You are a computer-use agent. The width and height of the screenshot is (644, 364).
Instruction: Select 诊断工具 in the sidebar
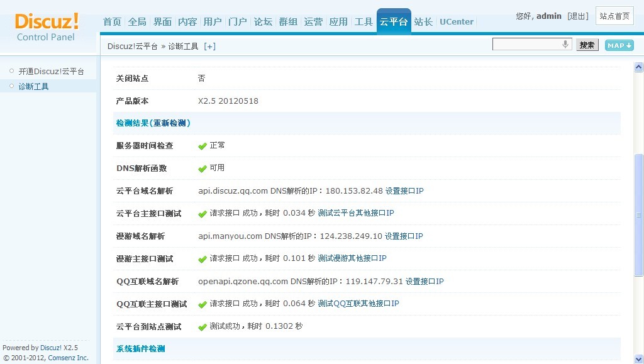(x=34, y=87)
